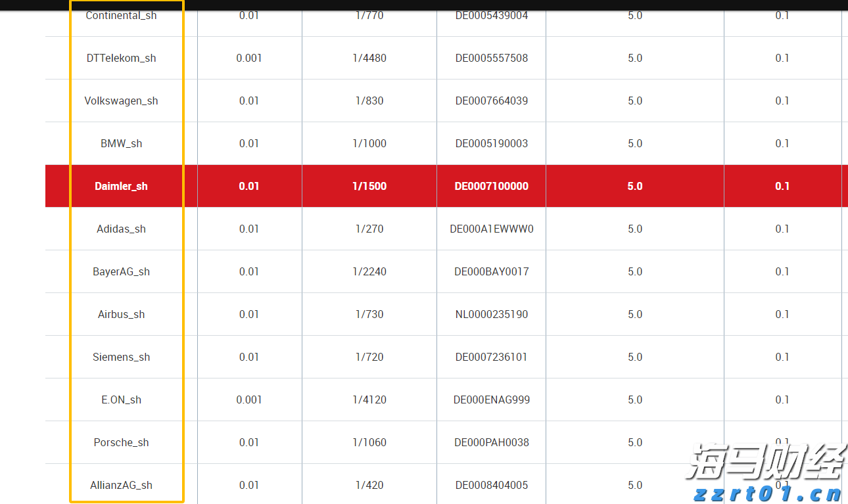Viewport: 848px width, 504px height.
Task: Click the BMW_sh symbol name
Action: pos(121,143)
